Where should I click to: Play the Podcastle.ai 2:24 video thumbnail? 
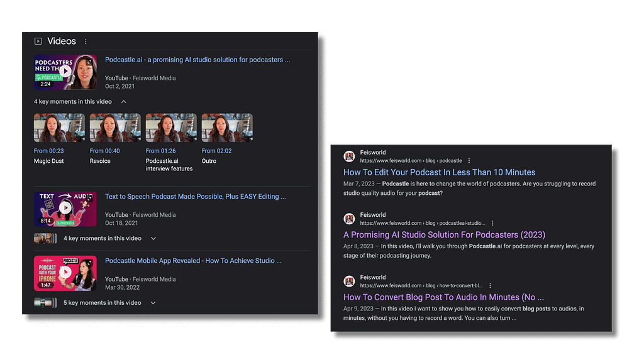65,72
